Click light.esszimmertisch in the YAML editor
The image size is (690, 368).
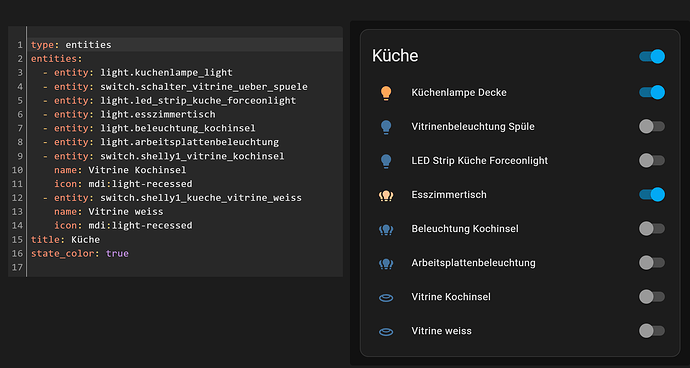click(x=158, y=114)
